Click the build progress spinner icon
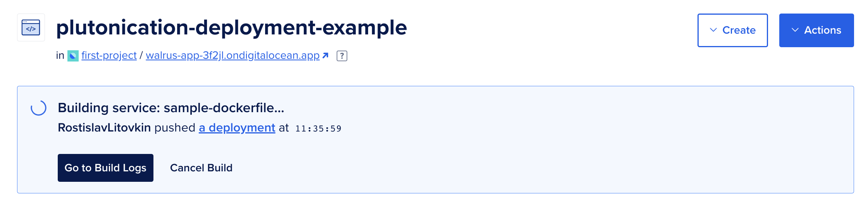The height and width of the screenshot is (205, 868). coord(39,108)
